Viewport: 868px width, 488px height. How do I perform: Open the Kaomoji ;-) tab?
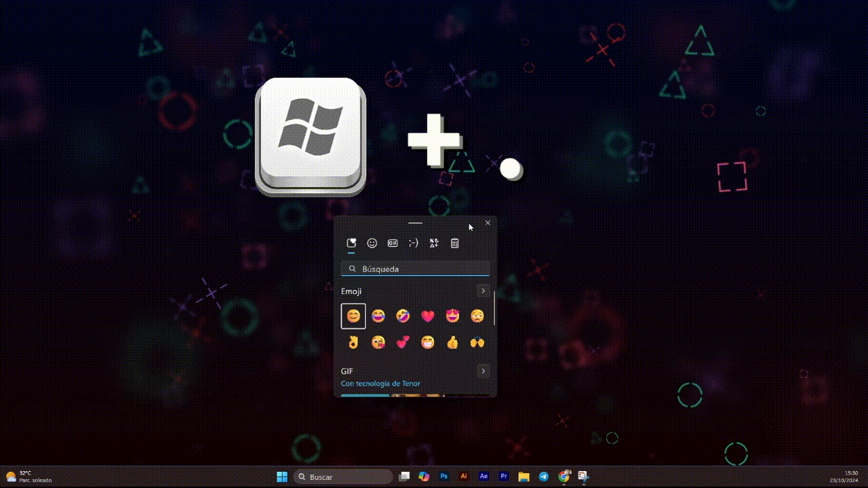(413, 243)
